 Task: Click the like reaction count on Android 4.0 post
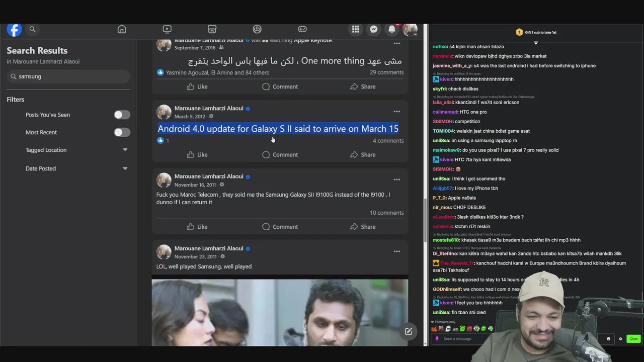tap(163, 141)
